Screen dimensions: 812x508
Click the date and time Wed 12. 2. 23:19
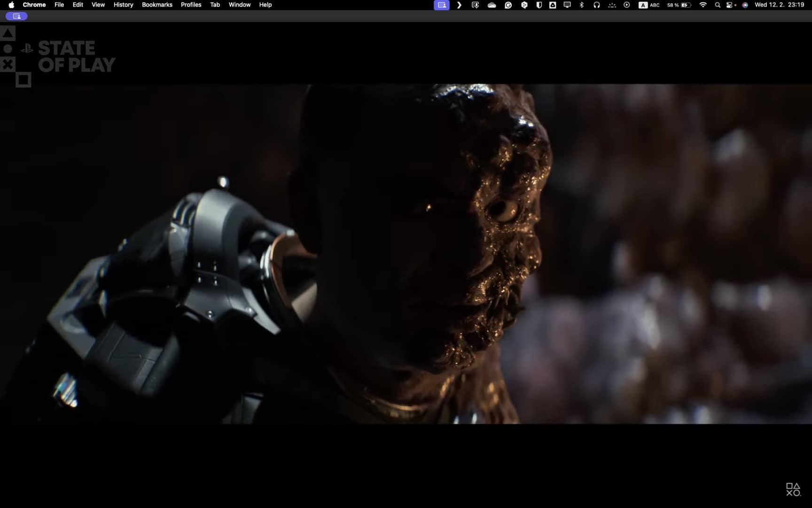coord(780,5)
